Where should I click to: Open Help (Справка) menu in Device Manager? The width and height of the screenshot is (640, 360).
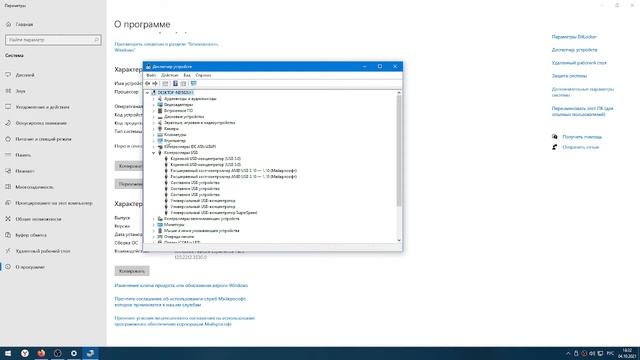(203, 75)
